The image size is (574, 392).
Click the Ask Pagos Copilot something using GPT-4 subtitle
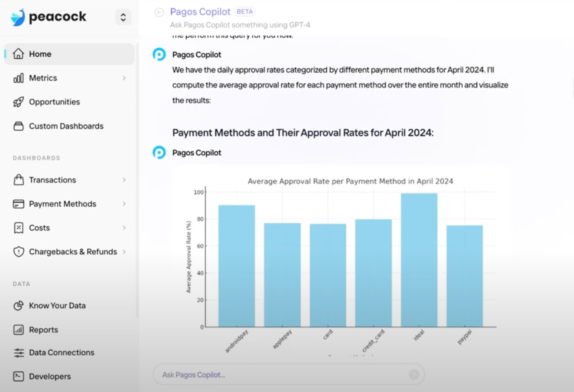pos(240,25)
